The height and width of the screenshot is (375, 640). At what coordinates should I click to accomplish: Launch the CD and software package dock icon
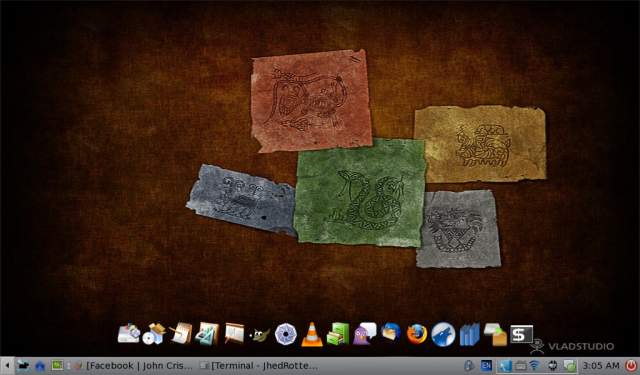click(x=154, y=334)
